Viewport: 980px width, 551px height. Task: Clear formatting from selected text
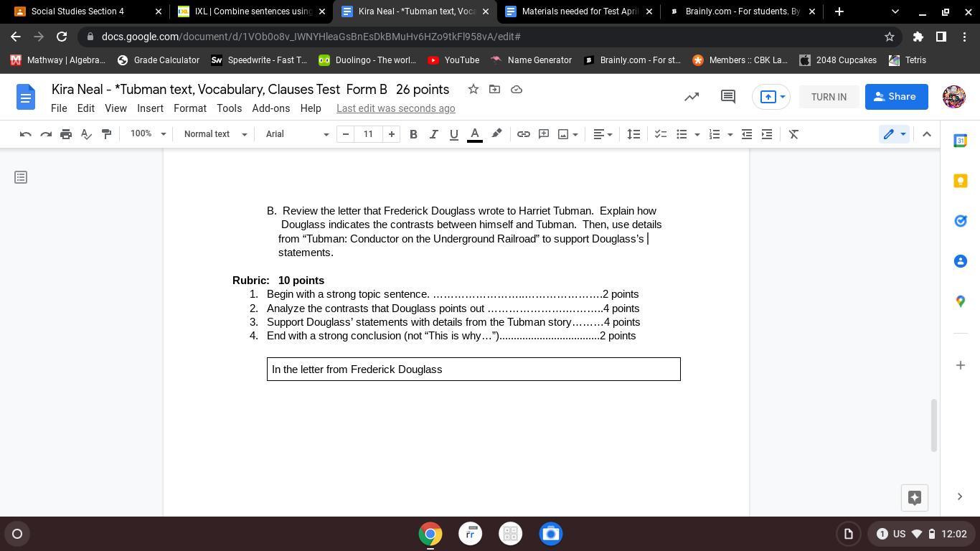coord(794,134)
